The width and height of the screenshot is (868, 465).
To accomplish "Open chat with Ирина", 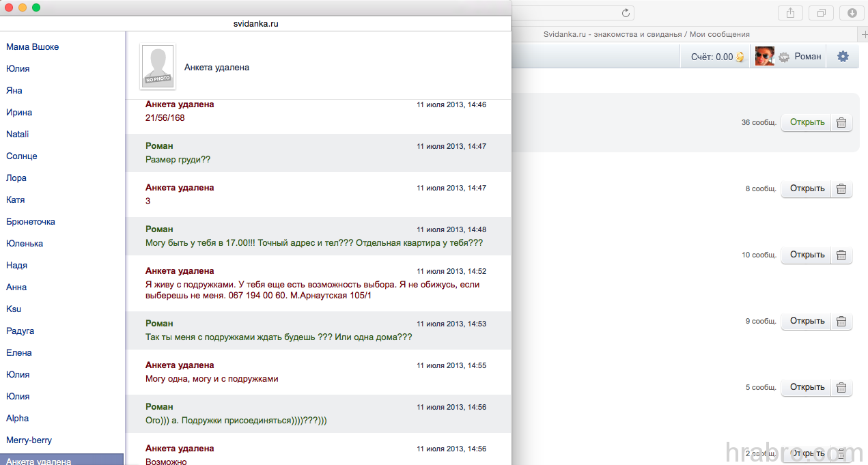I will pos(19,113).
